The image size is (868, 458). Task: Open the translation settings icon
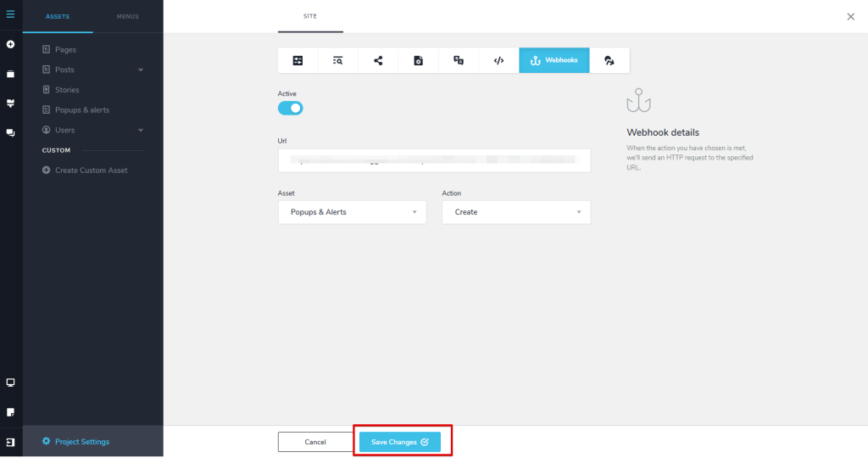(459, 60)
